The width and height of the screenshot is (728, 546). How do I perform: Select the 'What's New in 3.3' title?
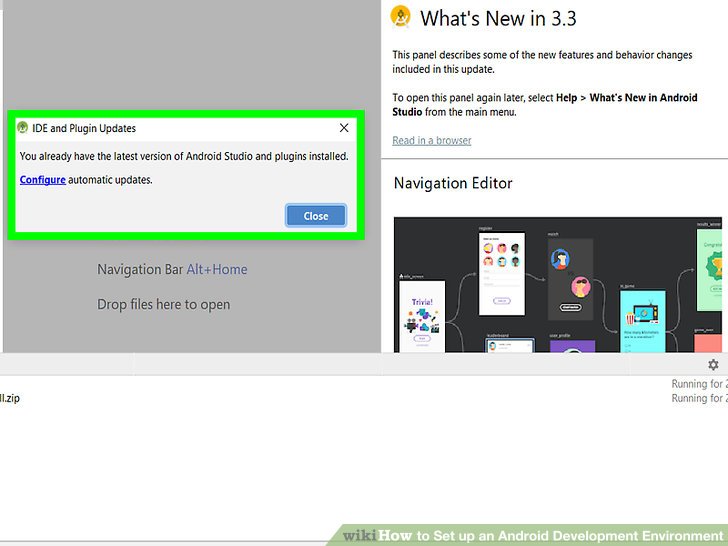pyautogui.click(x=498, y=19)
